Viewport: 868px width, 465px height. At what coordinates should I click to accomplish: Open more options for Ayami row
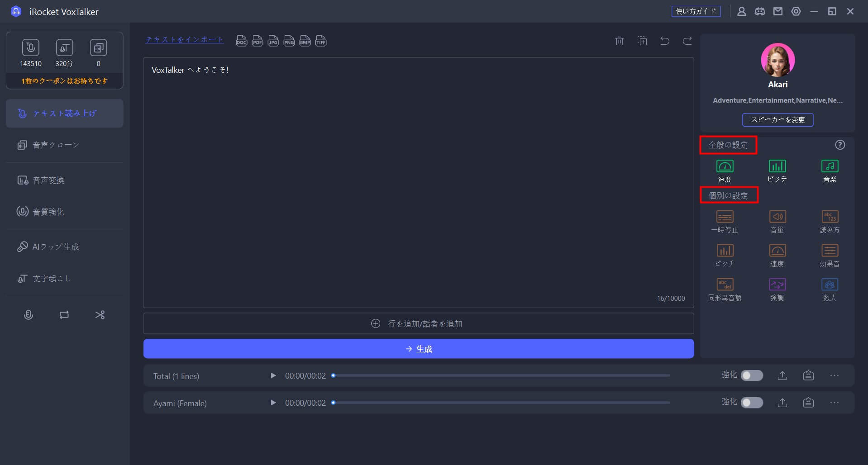pyautogui.click(x=835, y=403)
